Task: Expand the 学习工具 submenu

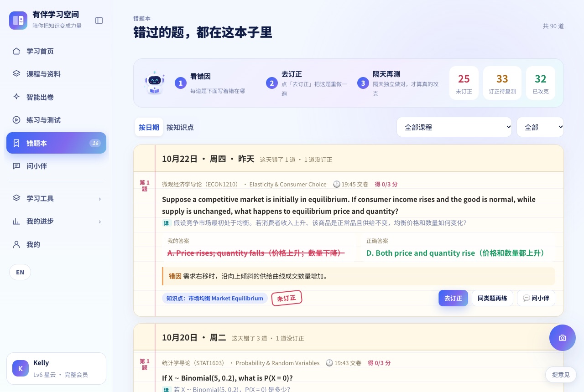Action: tap(56, 198)
